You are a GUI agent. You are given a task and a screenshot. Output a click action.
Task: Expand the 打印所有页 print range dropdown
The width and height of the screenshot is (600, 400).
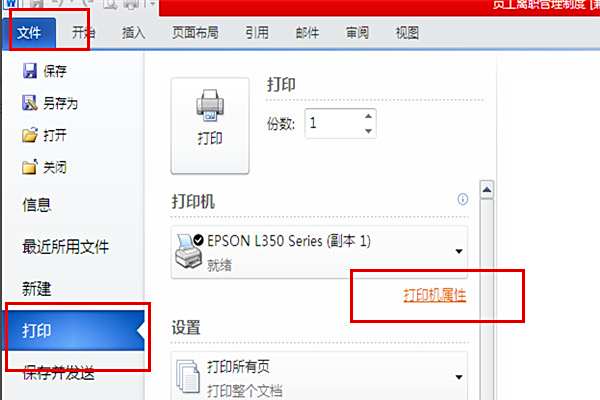pos(459,377)
